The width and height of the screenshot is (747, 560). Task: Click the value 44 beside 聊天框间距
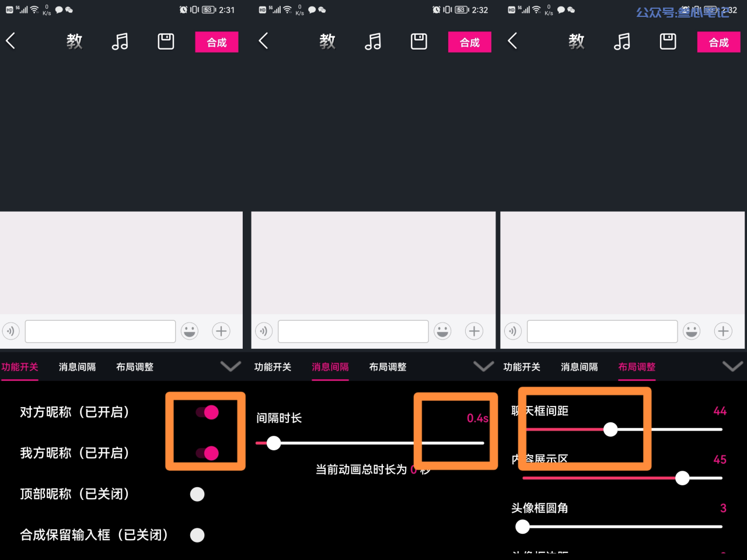(x=720, y=411)
